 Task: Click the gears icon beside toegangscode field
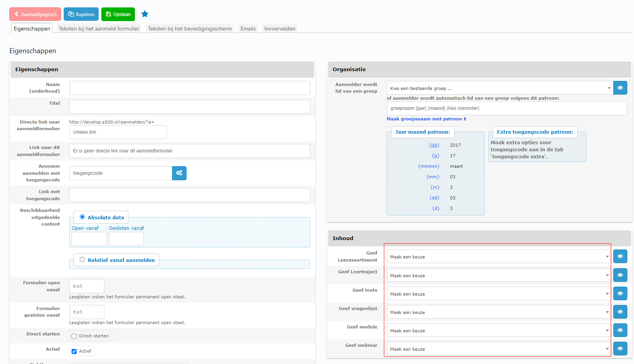pos(179,173)
